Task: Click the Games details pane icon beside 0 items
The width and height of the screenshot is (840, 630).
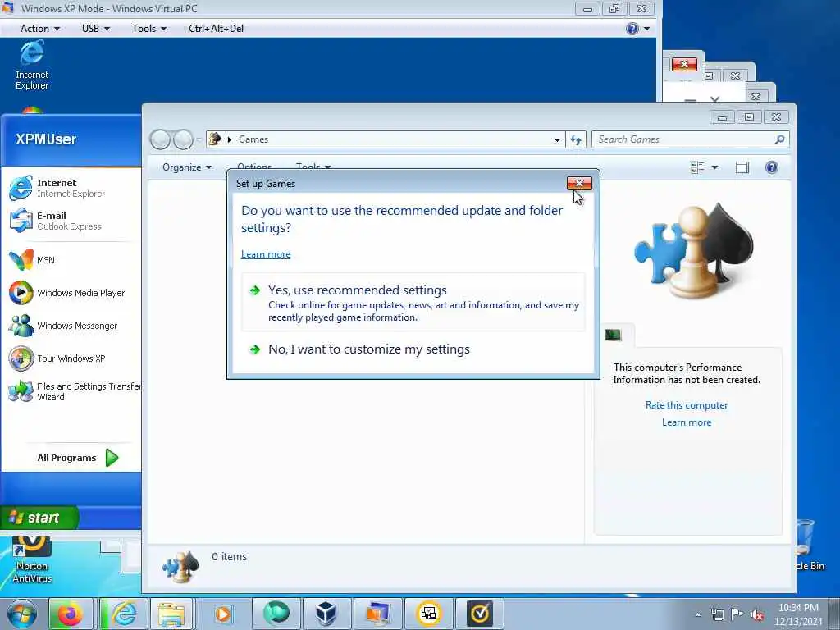Action: point(180,568)
